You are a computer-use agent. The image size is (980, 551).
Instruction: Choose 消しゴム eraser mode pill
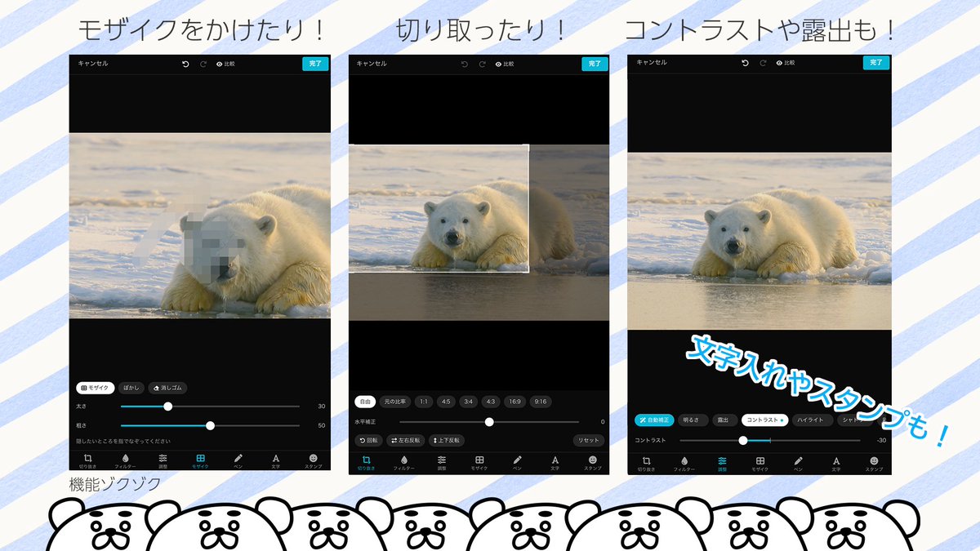(x=167, y=389)
